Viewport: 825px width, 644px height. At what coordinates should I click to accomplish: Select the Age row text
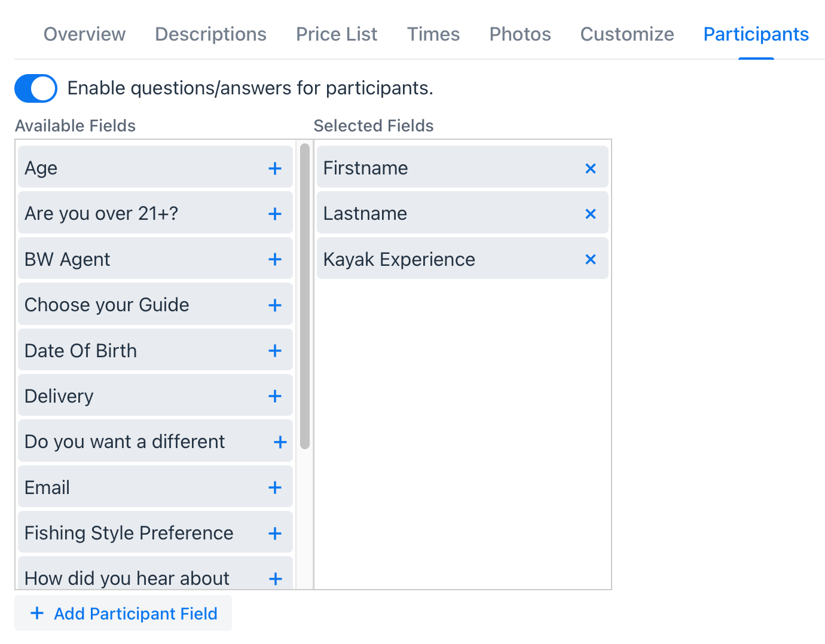tap(41, 168)
